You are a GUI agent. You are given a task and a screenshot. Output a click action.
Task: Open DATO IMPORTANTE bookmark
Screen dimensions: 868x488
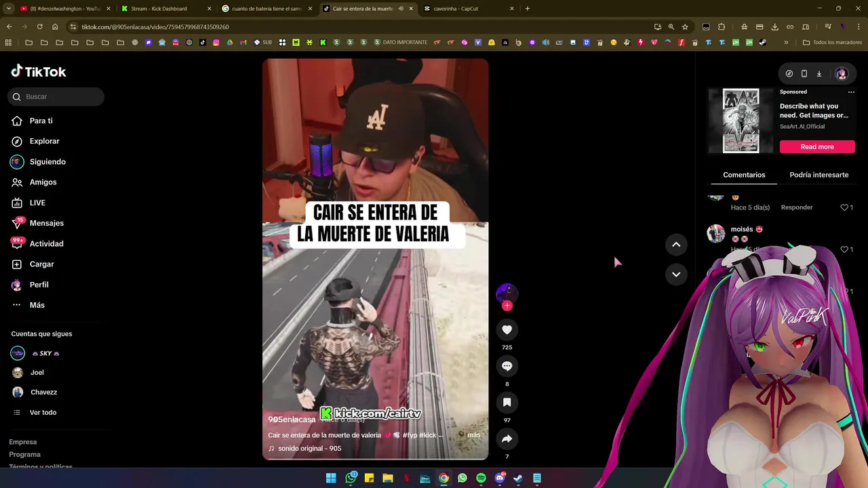point(400,42)
